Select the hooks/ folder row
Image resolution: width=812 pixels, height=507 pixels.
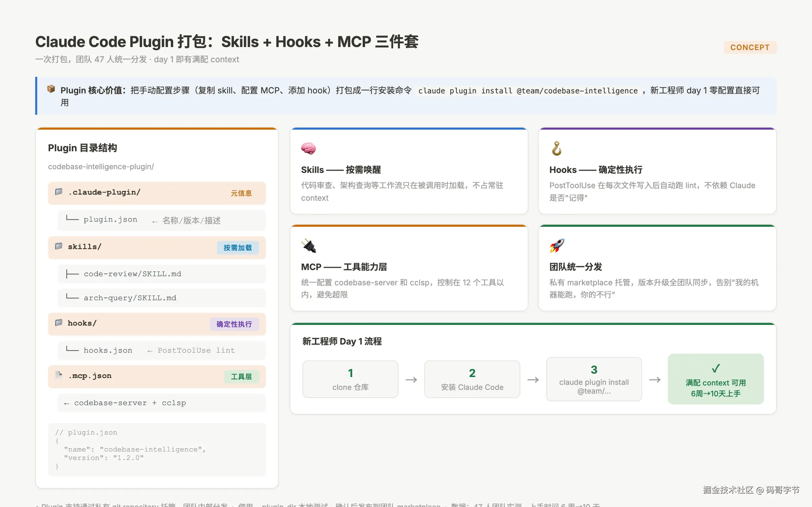point(157,324)
